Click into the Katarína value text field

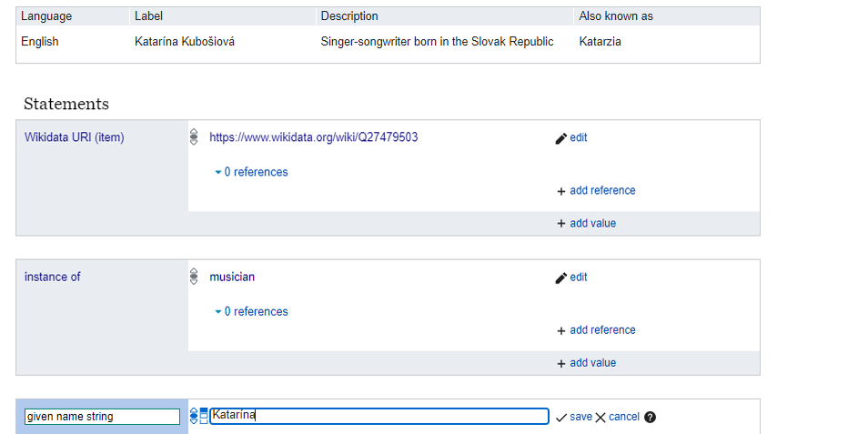378,416
